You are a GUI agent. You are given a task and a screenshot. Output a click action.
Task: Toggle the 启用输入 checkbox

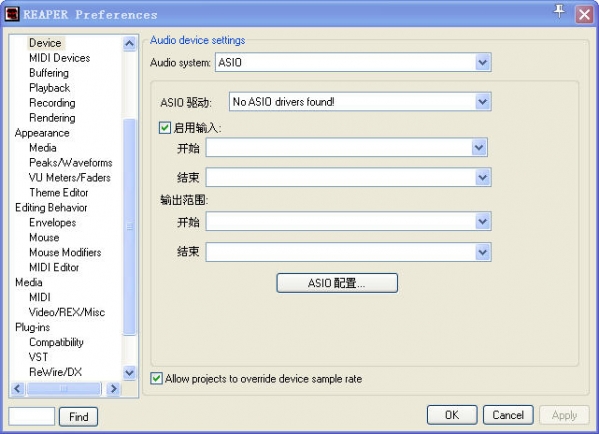[165, 127]
